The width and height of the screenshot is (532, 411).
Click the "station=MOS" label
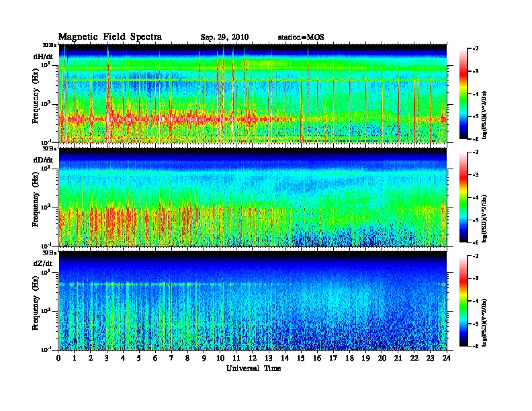point(301,38)
